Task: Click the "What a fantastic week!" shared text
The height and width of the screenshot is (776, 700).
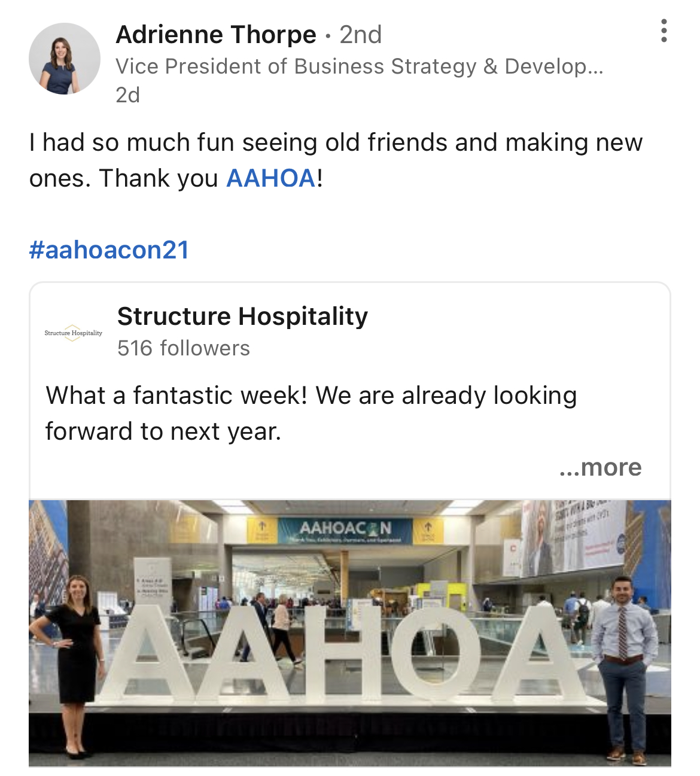Action: coord(311,413)
